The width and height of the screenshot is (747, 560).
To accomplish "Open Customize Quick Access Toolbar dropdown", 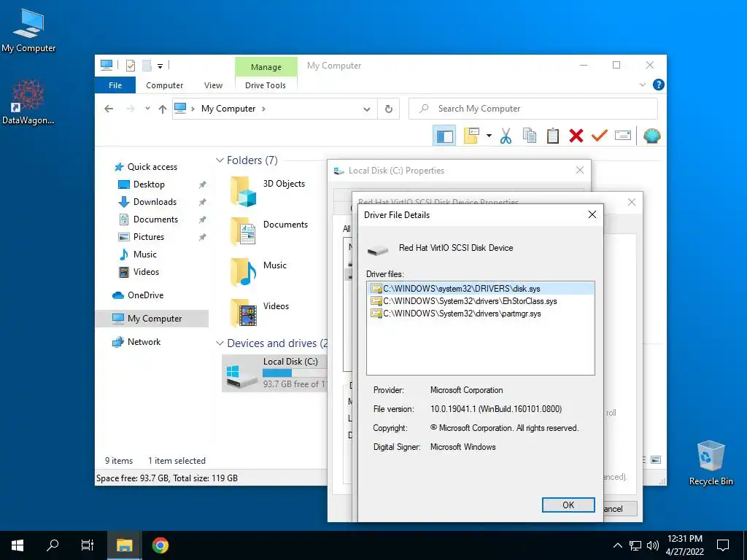I will [x=160, y=66].
